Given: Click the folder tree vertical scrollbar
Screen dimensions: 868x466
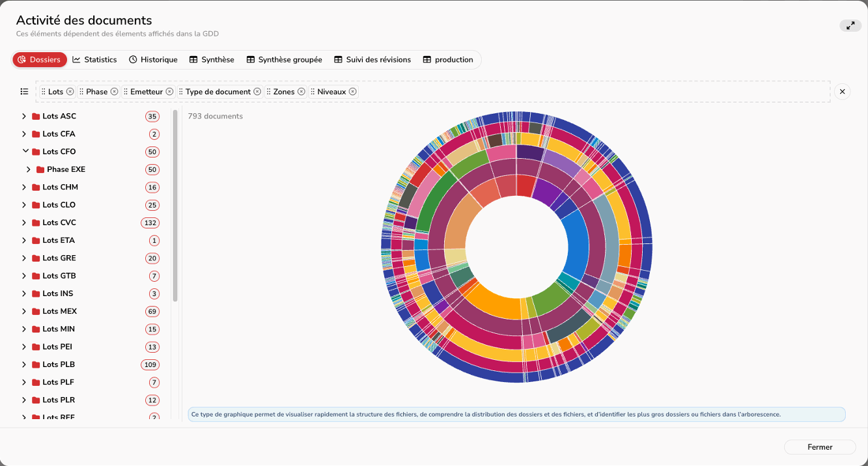Looking at the screenshot, I should 175,206.
